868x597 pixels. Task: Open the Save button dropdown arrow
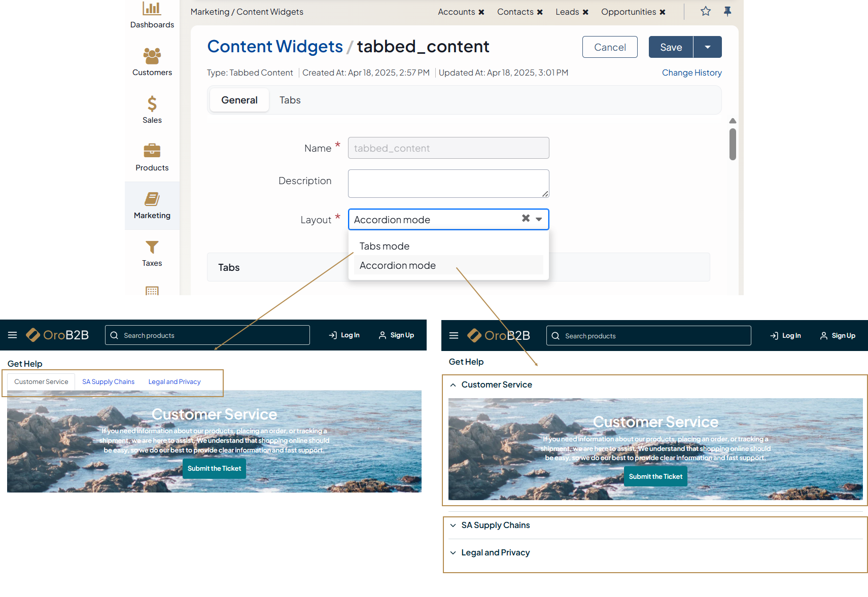click(708, 47)
